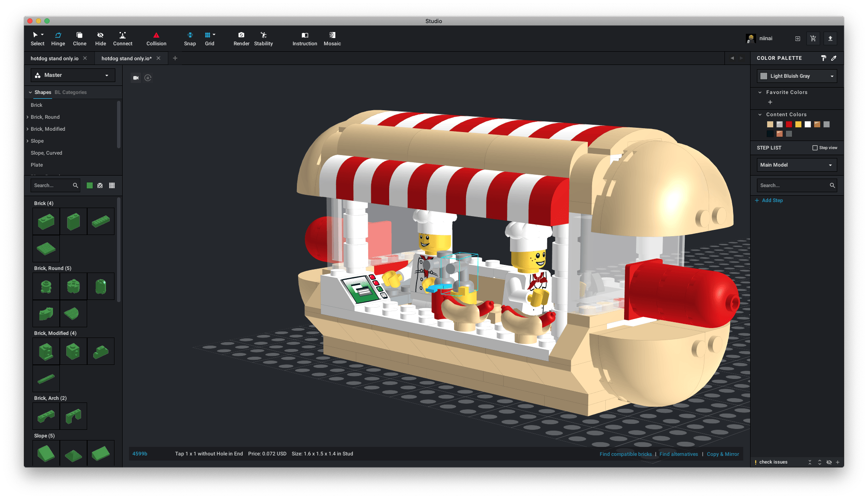Switch to the BL Categories tab
The height and width of the screenshot is (499, 868).
tap(70, 92)
